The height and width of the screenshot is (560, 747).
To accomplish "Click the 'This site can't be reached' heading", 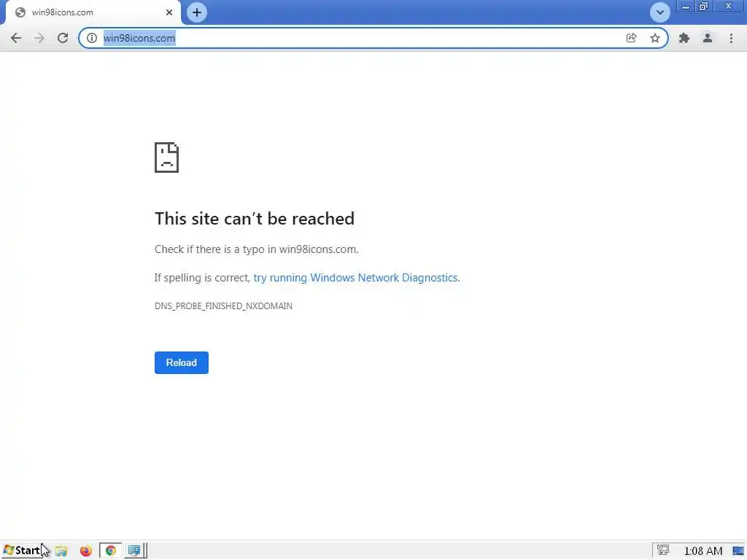I will tap(255, 219).
